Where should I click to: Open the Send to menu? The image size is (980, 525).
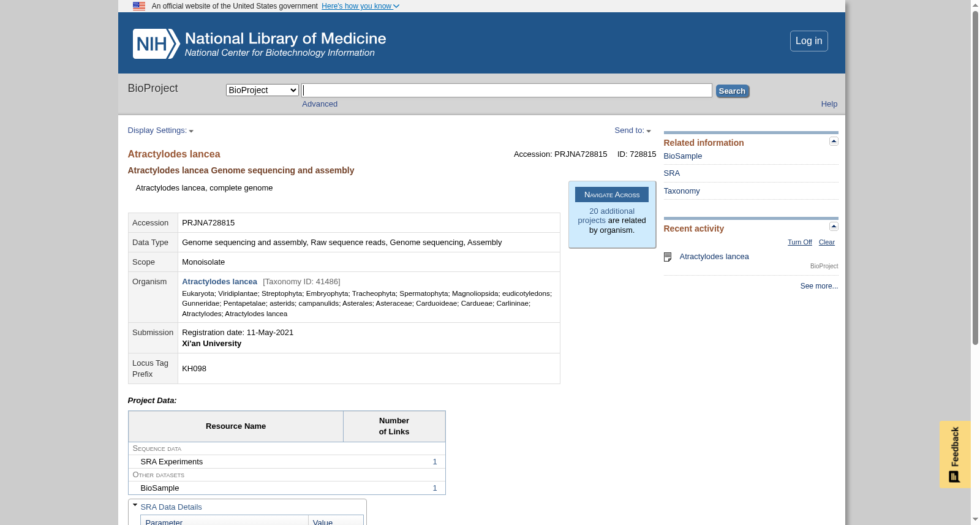pyautogui.click(x=633, y=130)
